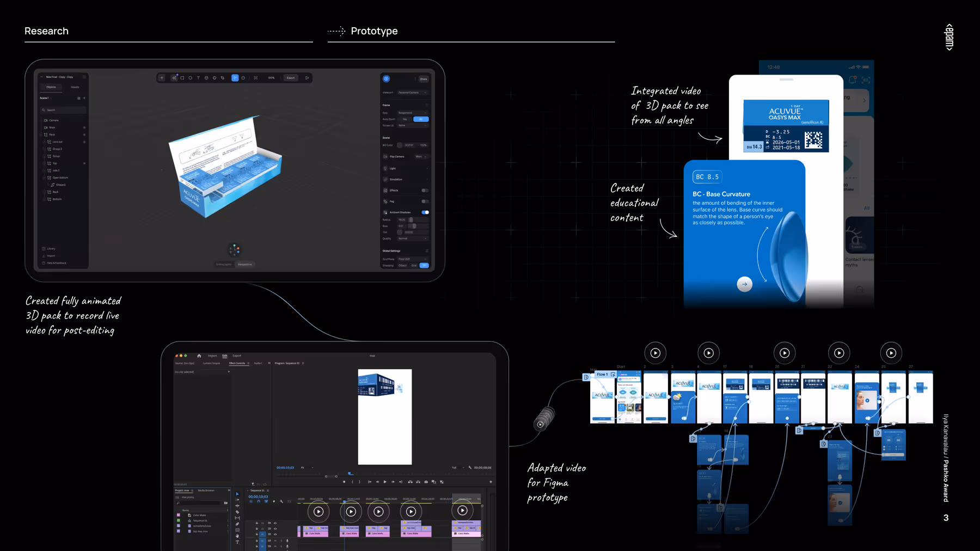This screenshot has width=980, height=551.
Task: Click Go to In point icon in Premiere
Action: pos(370,482)
